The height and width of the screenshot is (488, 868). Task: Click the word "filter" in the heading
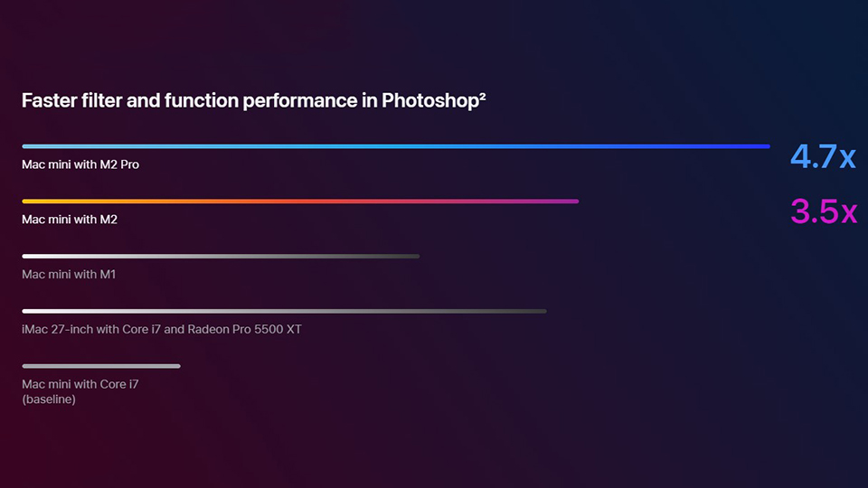point(100,100)
